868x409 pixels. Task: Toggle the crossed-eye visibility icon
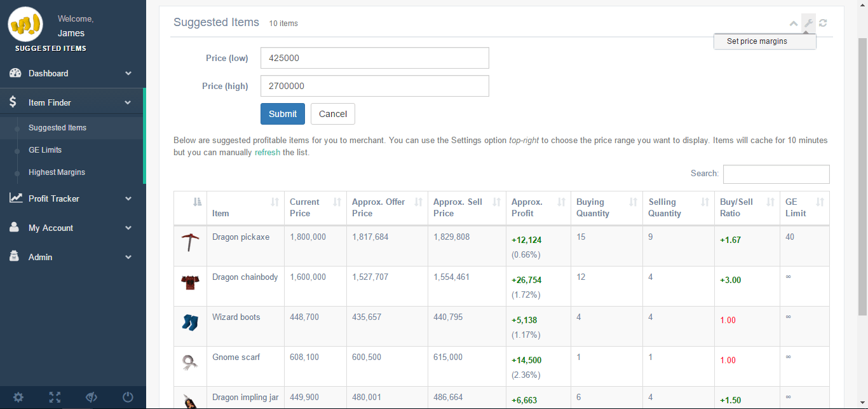92,398
